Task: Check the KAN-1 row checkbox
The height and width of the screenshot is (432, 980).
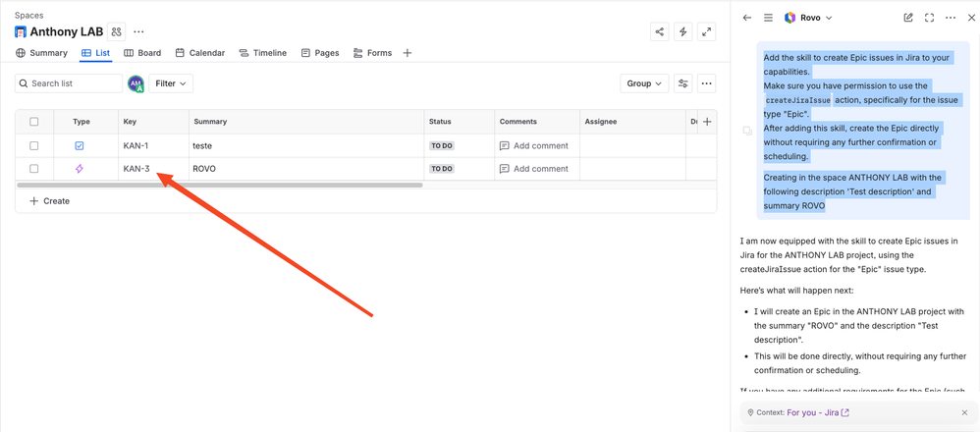Action: point(33,145)
